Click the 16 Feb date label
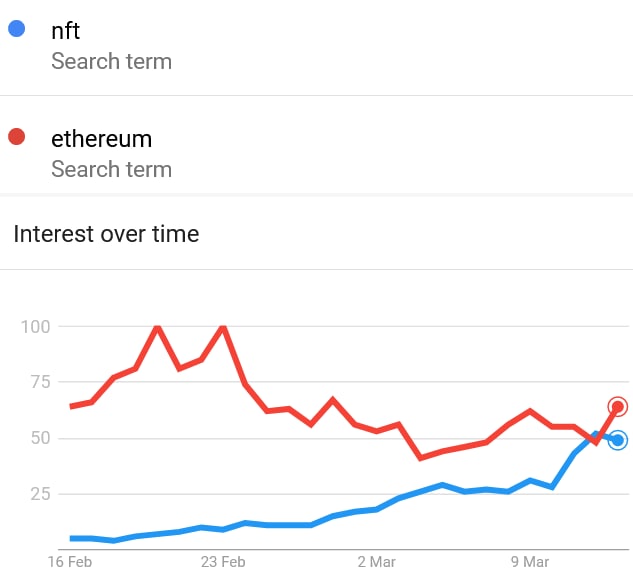This screenshot has height=572, width=633. pos(70,561)
